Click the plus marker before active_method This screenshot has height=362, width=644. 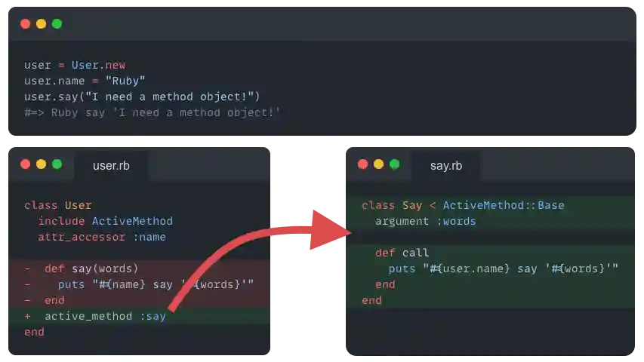tap(28, 316)
